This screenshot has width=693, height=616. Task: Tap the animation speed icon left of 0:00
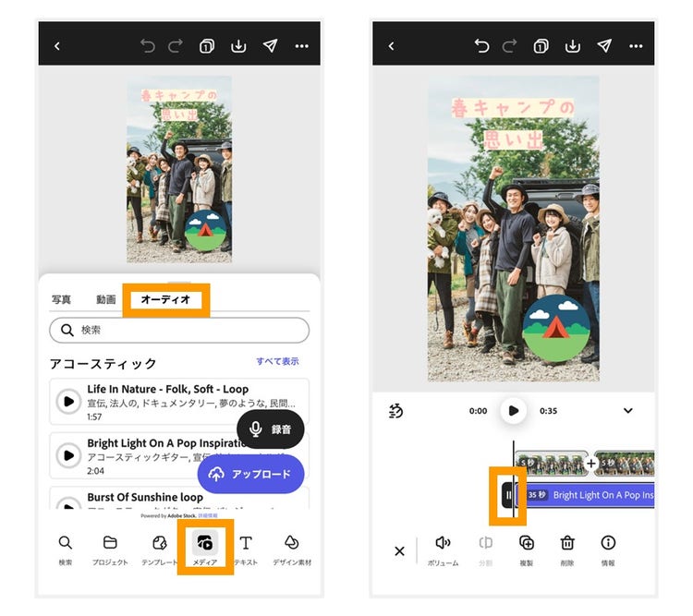(x=395, y=411)
